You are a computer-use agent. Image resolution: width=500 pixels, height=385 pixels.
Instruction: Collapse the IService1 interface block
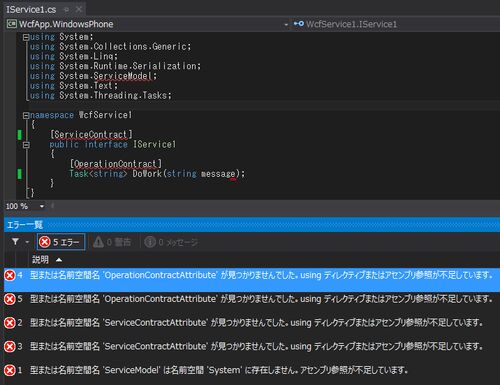[x=26, y=145]
